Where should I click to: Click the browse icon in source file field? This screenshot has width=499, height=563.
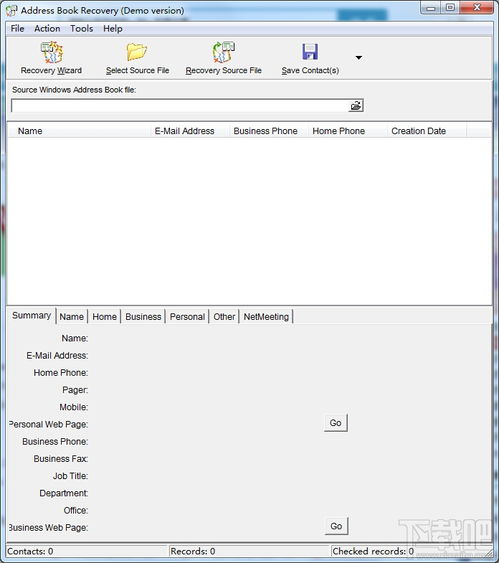coord(356,106)
